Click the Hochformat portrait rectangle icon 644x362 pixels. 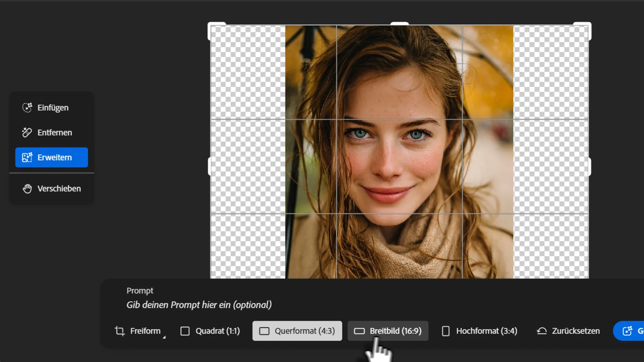(446, 331)
